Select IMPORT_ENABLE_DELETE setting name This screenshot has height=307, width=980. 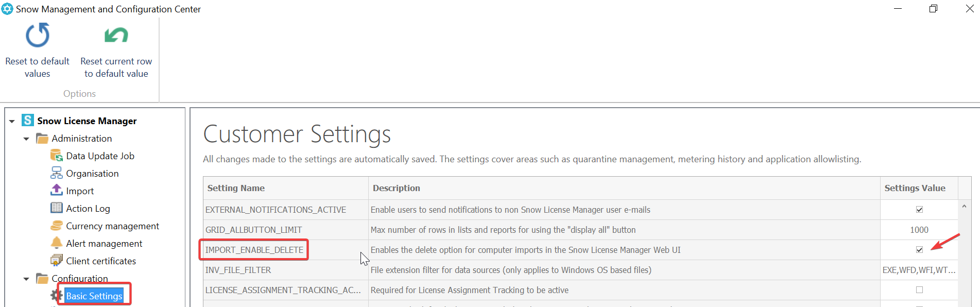click(254, 250)
